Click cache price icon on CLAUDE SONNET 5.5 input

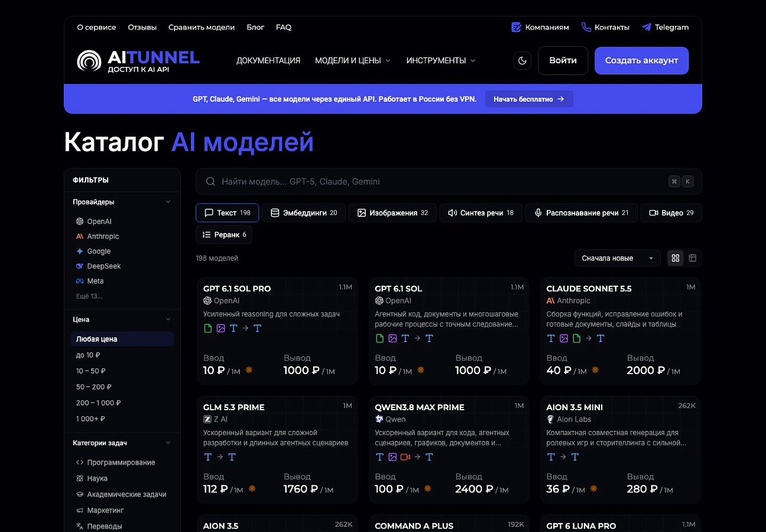point(595,370)
